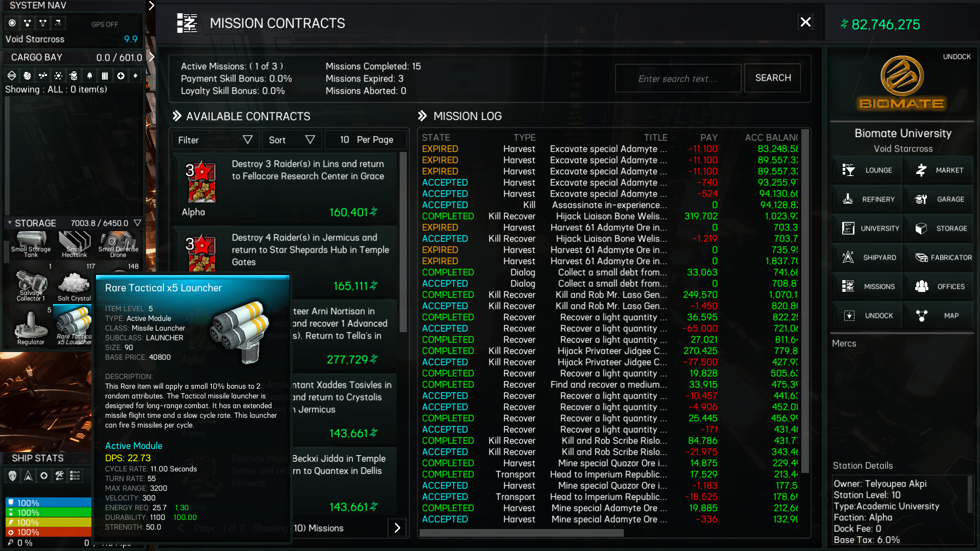Click the mission search text field
The width and height of the screenshot is (980, 551).
[678, 78]
